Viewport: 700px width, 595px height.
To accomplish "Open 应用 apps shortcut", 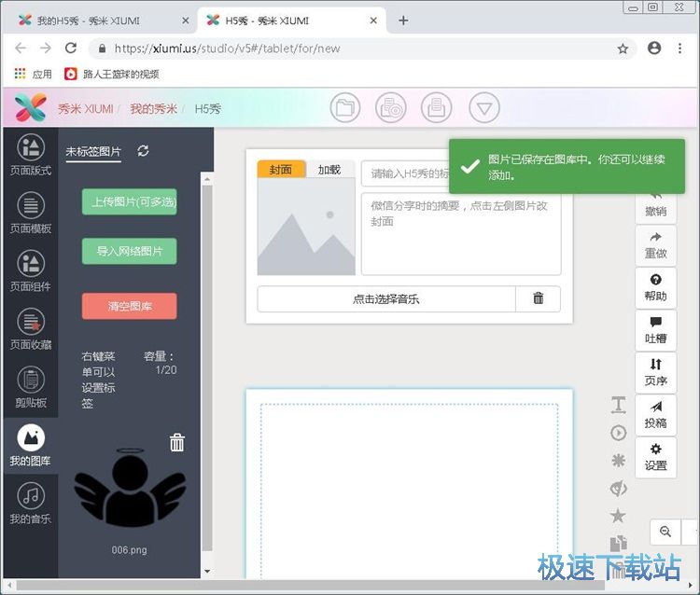I will [34, 74].
